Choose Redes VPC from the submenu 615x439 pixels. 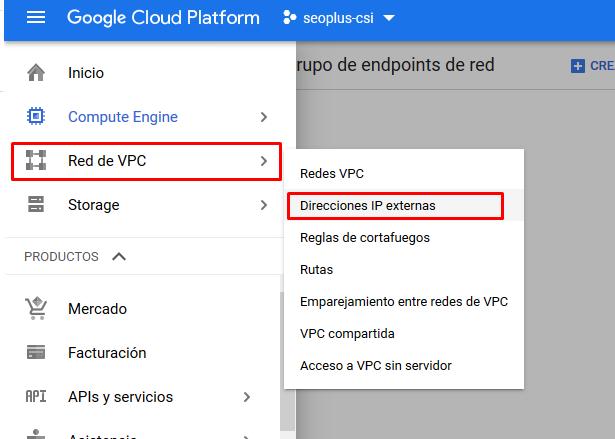(332, 174)
